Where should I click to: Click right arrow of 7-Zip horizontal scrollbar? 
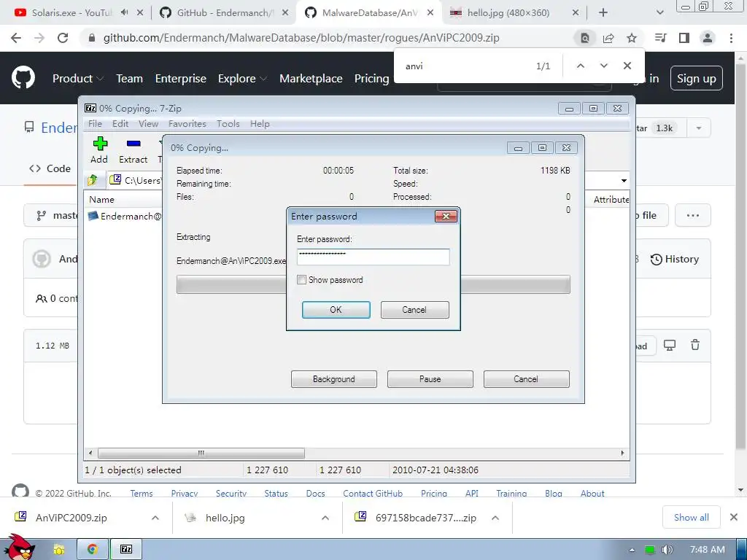tap(623, 453)
